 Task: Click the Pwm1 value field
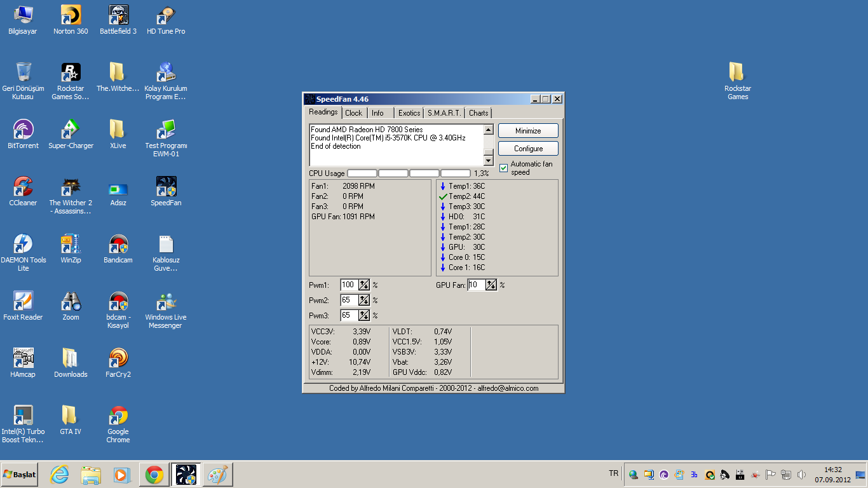[x=349, y=285]
